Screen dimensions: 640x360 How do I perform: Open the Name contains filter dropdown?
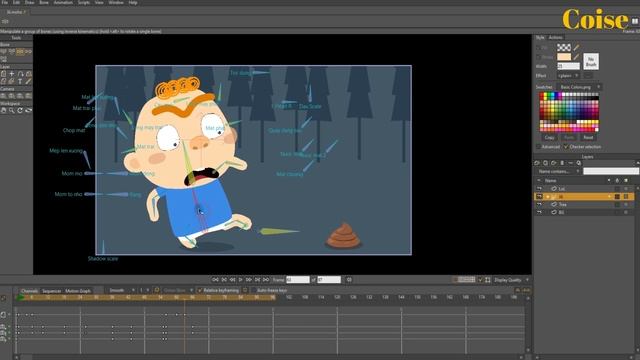(x=559, y=171)
